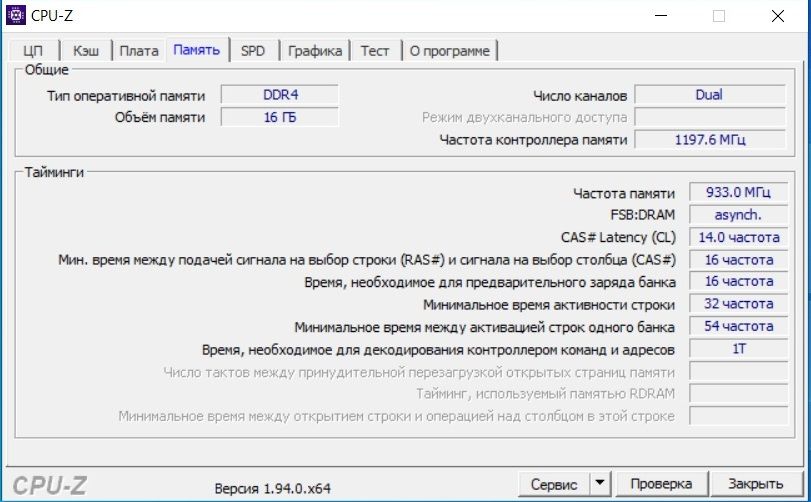Expand the Сервис dropdown arrow
811x502 pixels.
pyautogui.click(x=600, y=484)
